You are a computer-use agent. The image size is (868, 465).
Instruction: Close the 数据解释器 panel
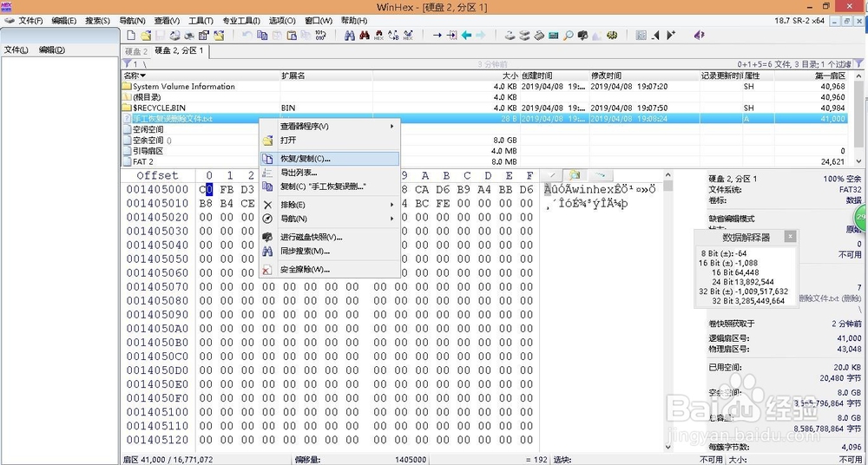click(x=790, y=236)
